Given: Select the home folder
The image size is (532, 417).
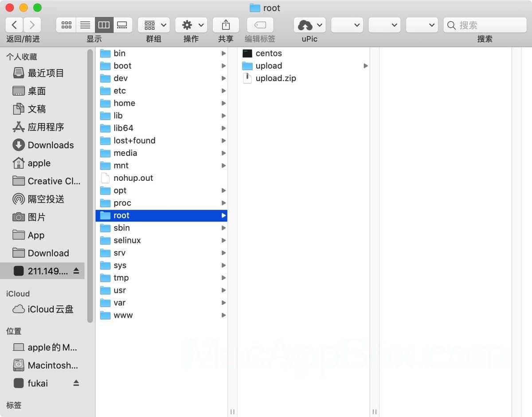Looking at the screenshot, I should click(161, 103).
